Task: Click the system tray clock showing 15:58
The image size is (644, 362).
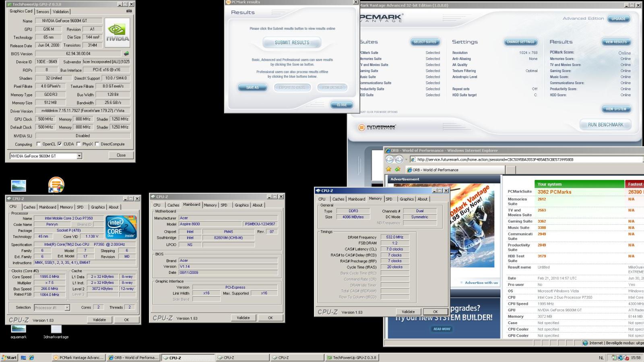Action: (x=636, y=358)
